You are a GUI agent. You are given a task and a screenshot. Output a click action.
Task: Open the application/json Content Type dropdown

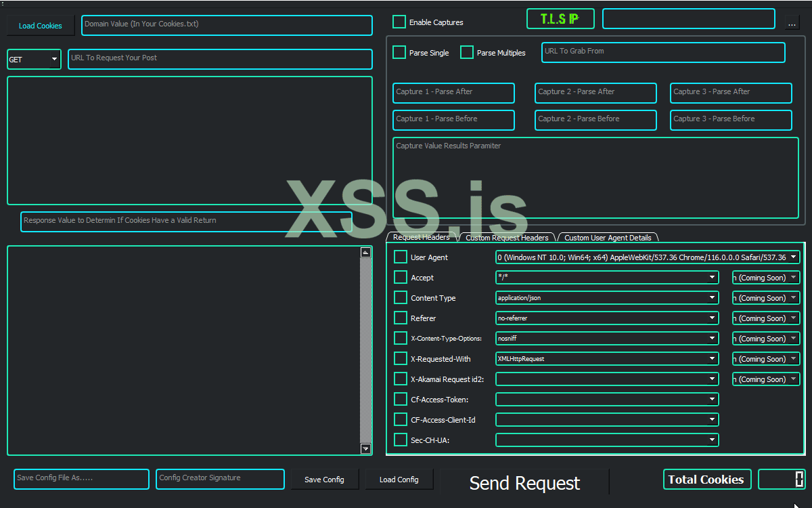coord(607,297)
